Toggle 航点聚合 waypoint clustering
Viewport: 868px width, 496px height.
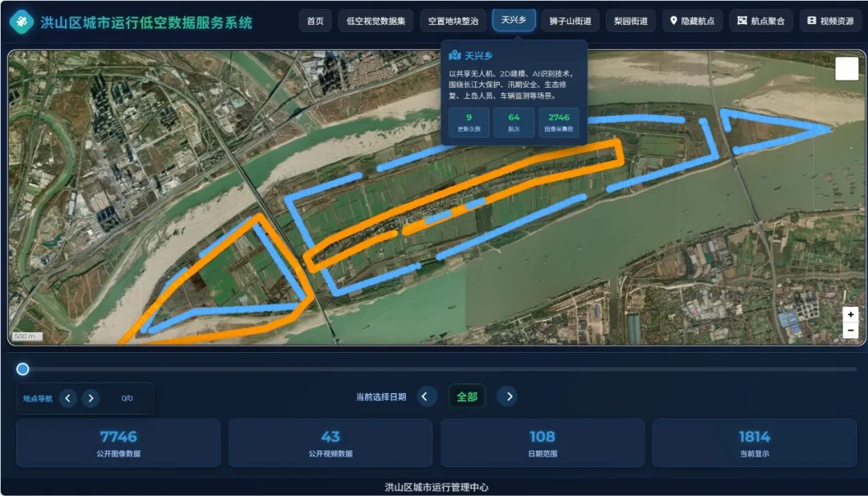[x=761, y=21]
